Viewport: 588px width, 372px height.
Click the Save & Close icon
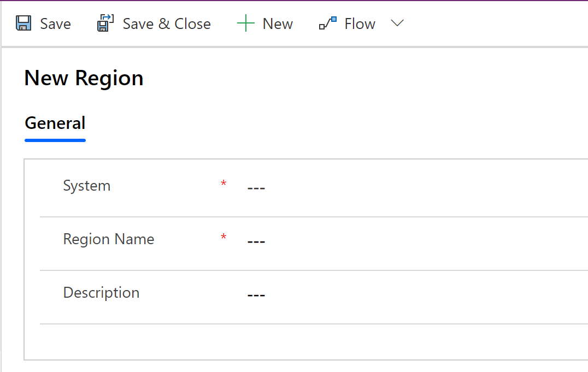(x=105, y=23)
